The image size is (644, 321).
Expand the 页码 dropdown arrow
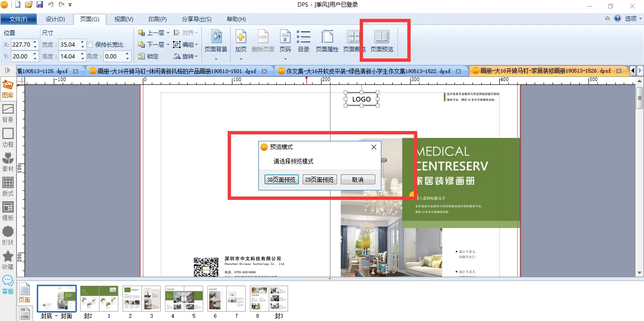(x=285, y=59)
